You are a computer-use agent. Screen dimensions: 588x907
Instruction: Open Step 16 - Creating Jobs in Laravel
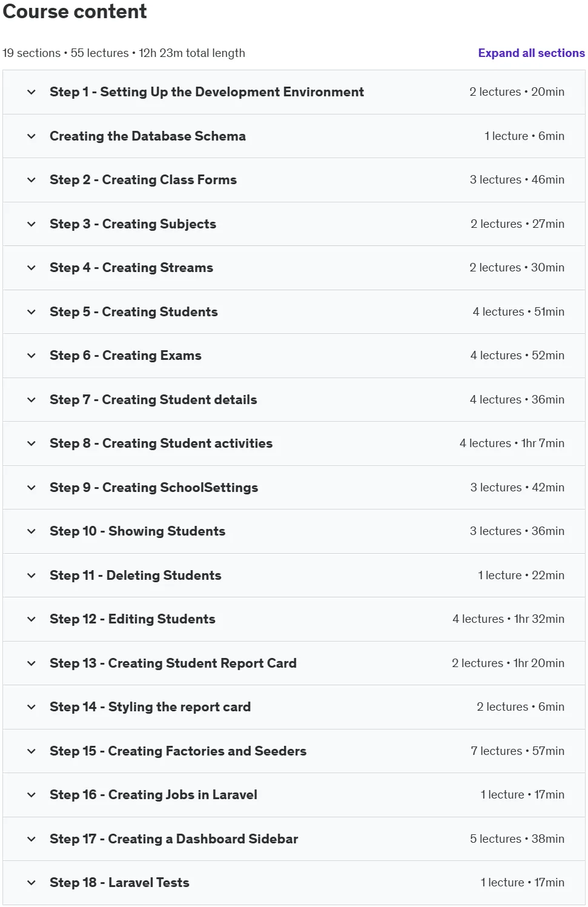click(x=294, y=795)
